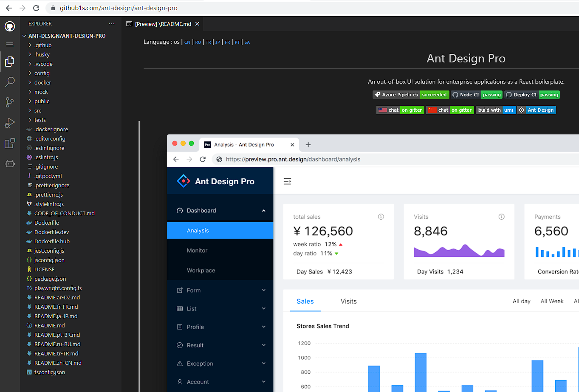The width and height of the screenshot is (579, 392).
Task: Close the README.md preview tab
Action: 197,24
